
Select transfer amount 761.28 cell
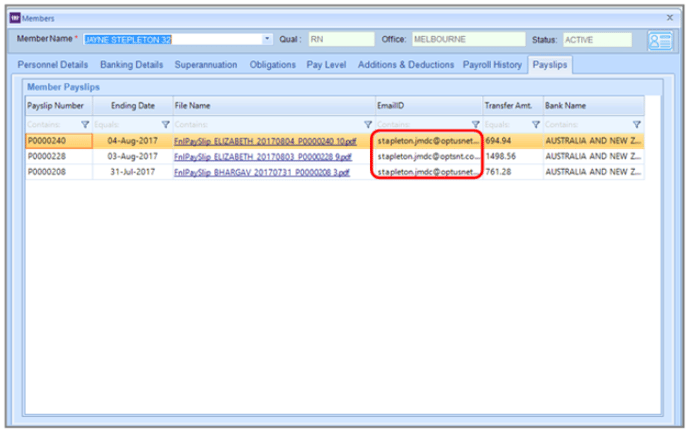coord(513,172)
